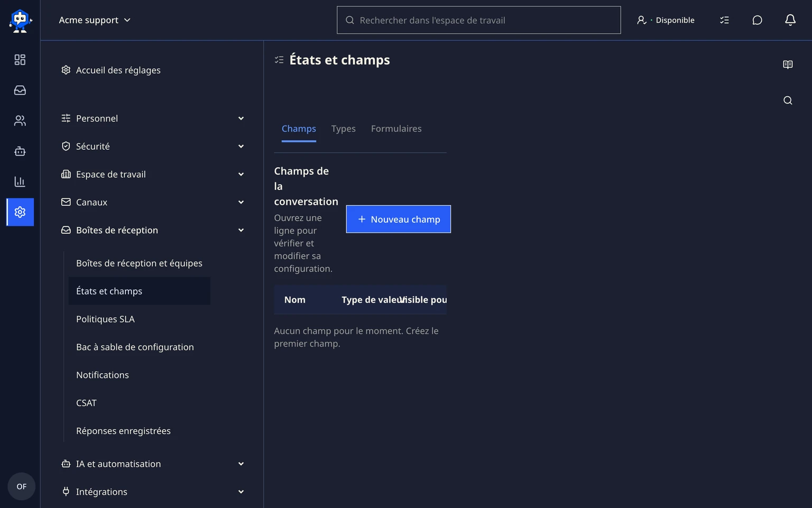Open the help book icon
This screenshot has height=508, width=812.
pos(788,65)
